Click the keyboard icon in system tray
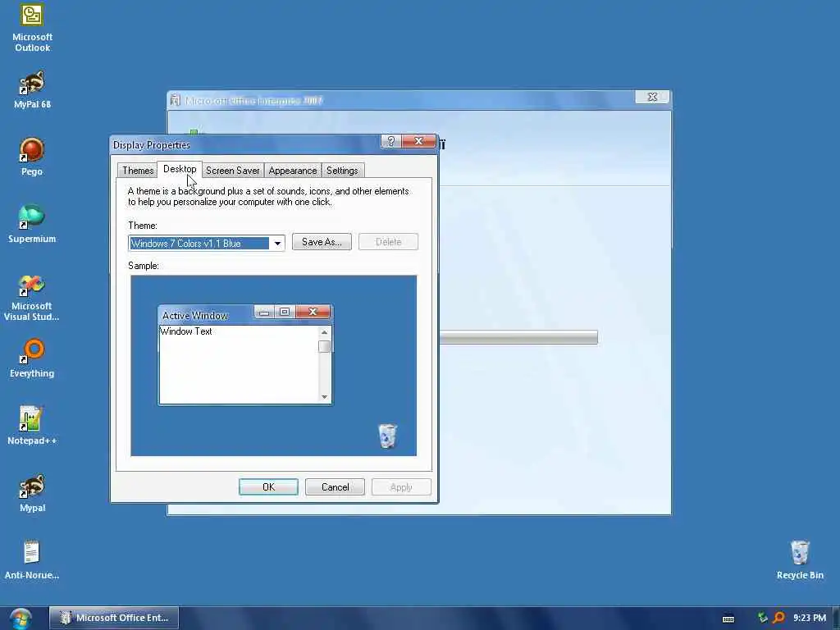The image size is (840, 630). coord(728,619)
